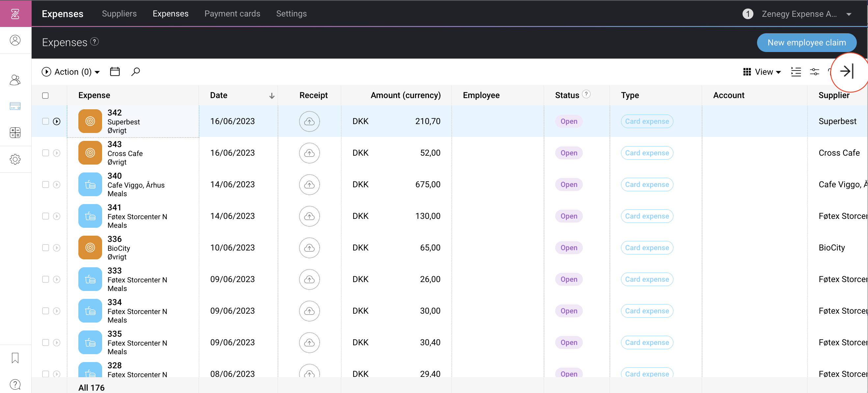Upload receipt for expense 340 Cafe Viggo
This screenshot has width=868, height=393.
pyautogui.click(x=309, y=185)
